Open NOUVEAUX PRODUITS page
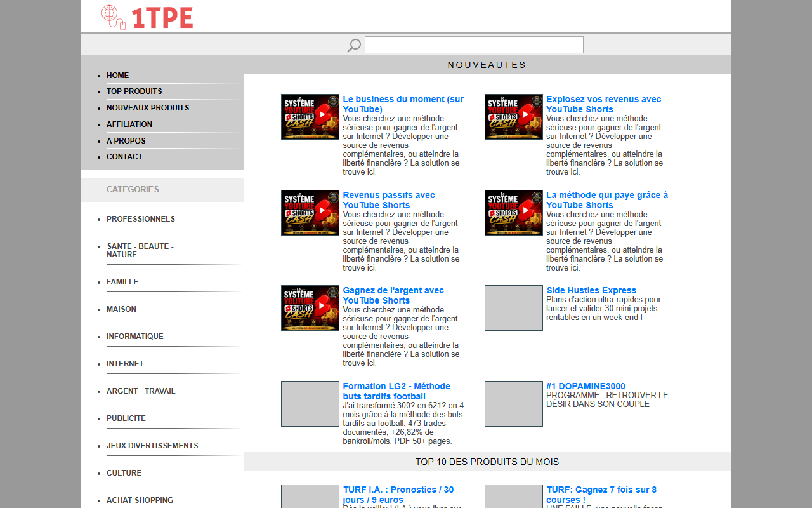This screenshot has width=812, height=508. pos(148,108)
